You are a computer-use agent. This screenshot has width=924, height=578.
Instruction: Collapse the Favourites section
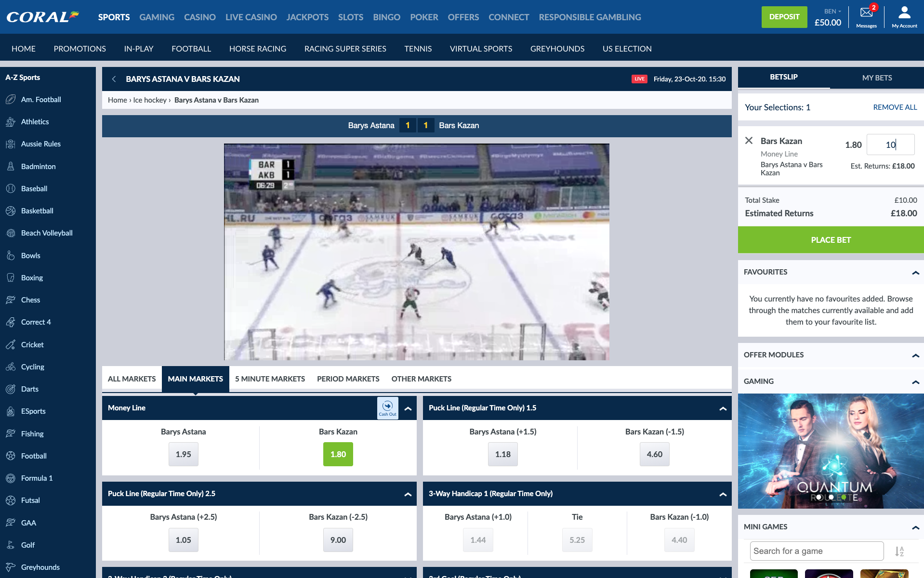pyautogui.click(x=915, y=273)
